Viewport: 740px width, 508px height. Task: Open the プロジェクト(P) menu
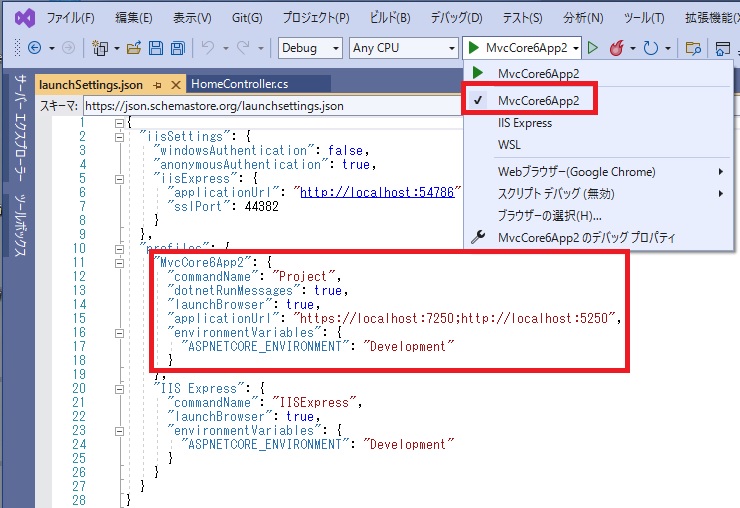tap(316, 18)
